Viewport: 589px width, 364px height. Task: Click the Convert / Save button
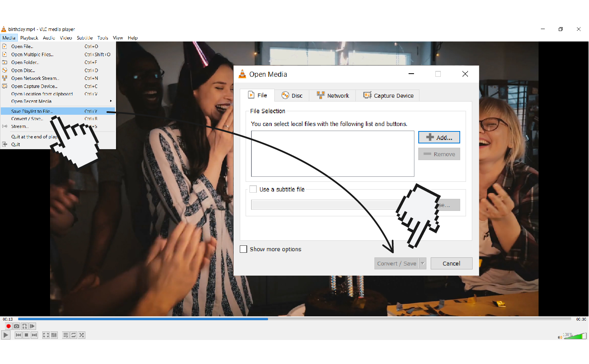click(x=397, y=264)
